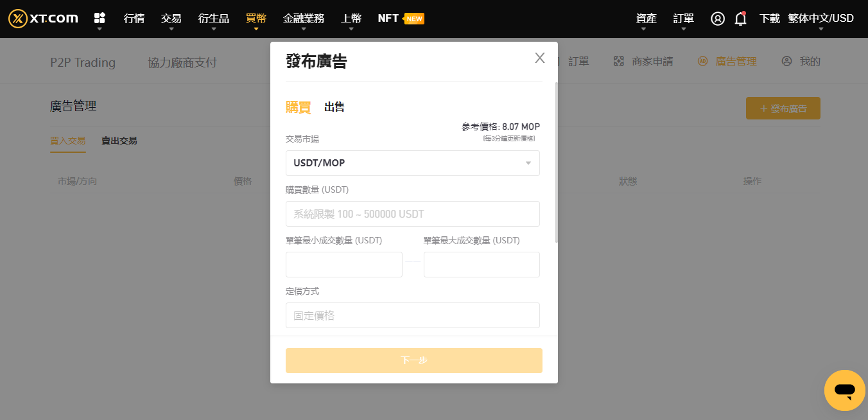Image resolution: width=868 pixels, height=420 pixels.
Task: Open the live chat support bubble
Action: coord(845,390)
